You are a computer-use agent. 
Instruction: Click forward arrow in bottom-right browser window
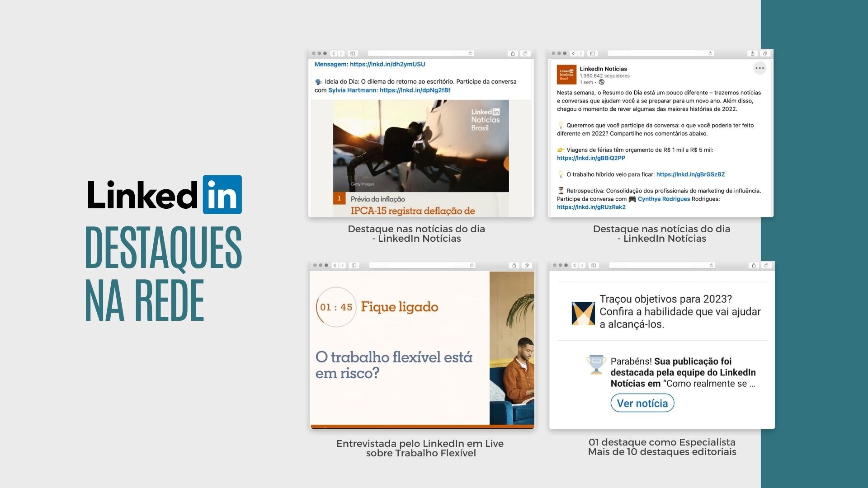(582, 265)
